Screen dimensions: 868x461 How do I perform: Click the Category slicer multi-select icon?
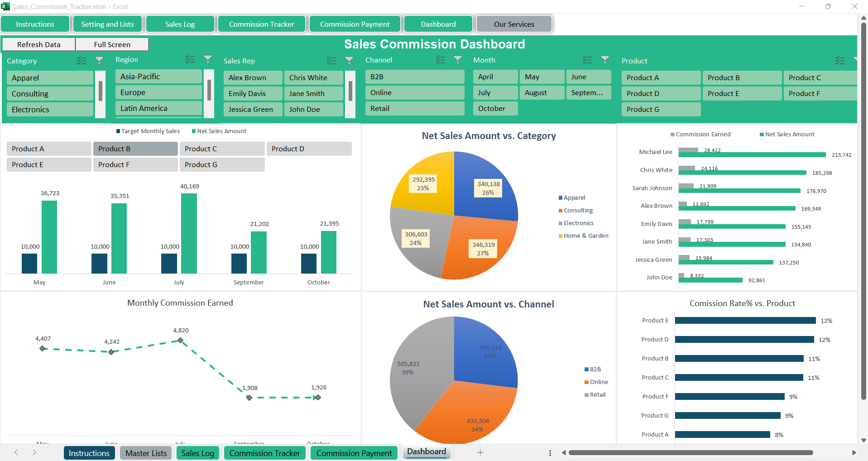point(82,61)
